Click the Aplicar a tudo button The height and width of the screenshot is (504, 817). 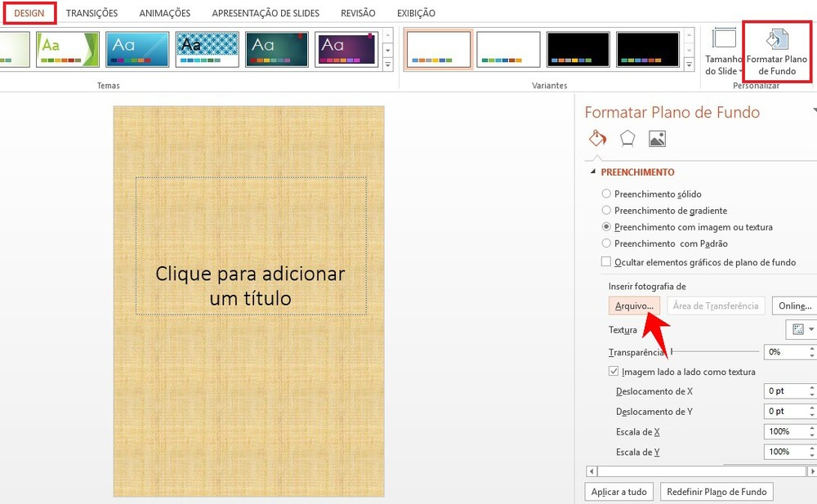tap(618, 491)
